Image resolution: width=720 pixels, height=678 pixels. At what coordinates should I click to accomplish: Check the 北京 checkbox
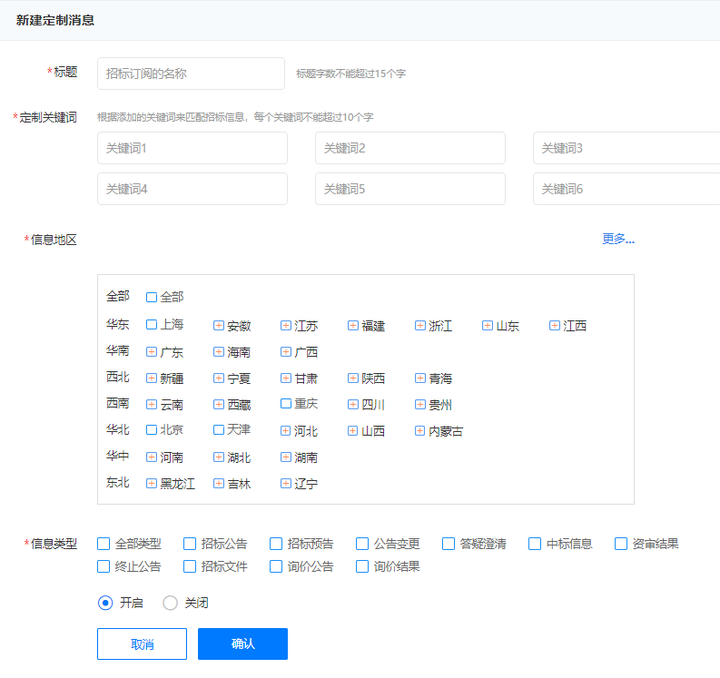[151, 430]
